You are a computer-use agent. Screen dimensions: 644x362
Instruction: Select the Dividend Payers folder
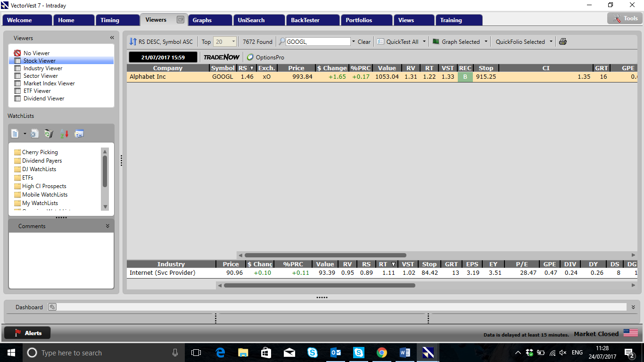pyautogui.click(x=38, y=161)
